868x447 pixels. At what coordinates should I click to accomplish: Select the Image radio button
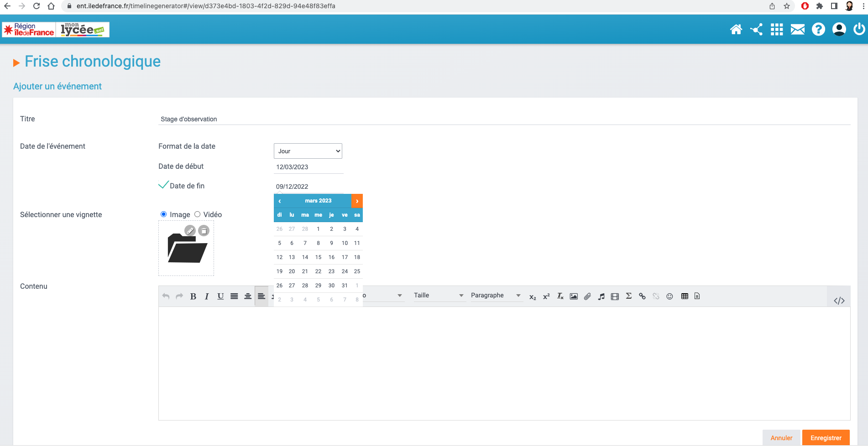163,214
